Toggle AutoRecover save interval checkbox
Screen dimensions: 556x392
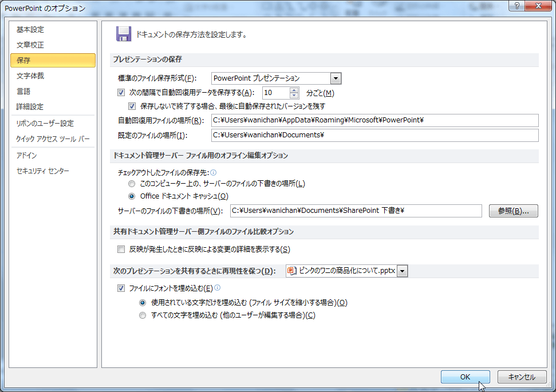click(x=121, y=93)
